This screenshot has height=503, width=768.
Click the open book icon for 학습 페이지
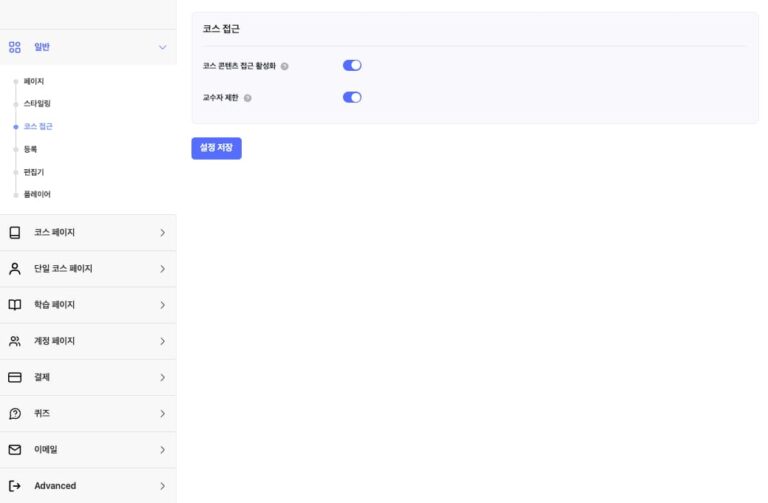pos(15,305)
